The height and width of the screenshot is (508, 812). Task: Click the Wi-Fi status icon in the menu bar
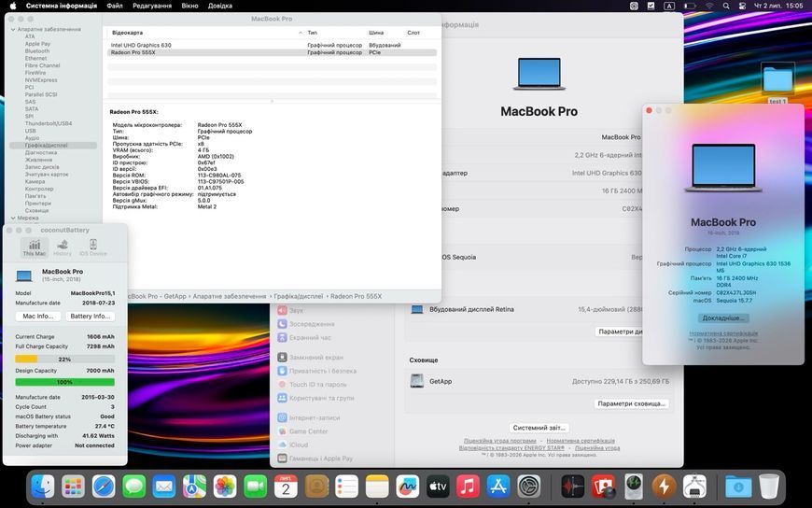pos(709,6)
